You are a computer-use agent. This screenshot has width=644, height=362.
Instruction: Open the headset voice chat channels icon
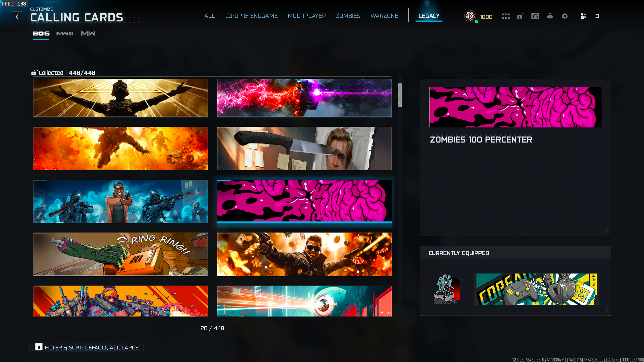coord(535,16)
